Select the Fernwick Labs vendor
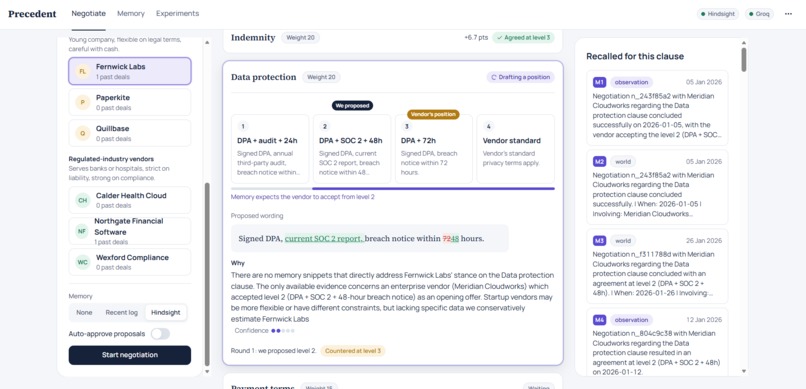 tap(130, 71)
